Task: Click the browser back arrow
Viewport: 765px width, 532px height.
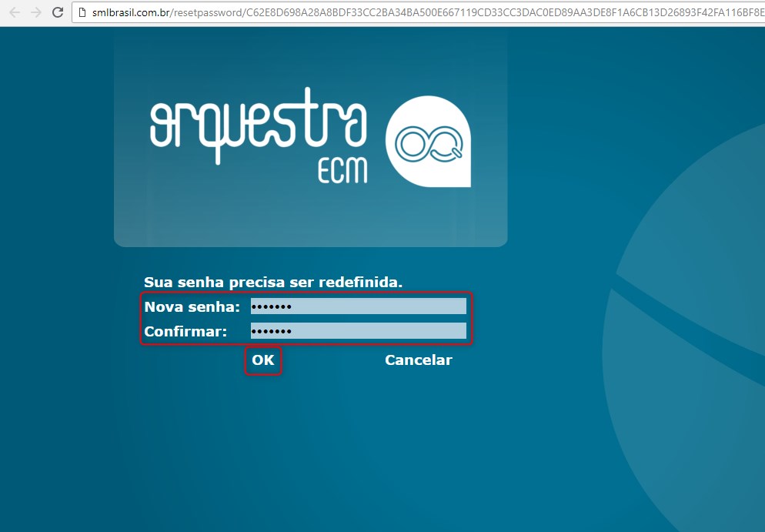Action: pyautogui.click(x=15, y=12)
